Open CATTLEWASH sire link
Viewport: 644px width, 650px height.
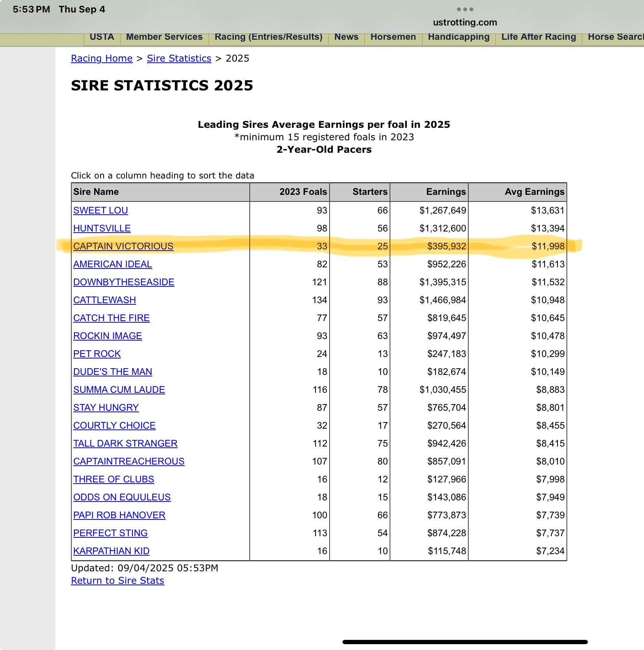pos(105,300)
